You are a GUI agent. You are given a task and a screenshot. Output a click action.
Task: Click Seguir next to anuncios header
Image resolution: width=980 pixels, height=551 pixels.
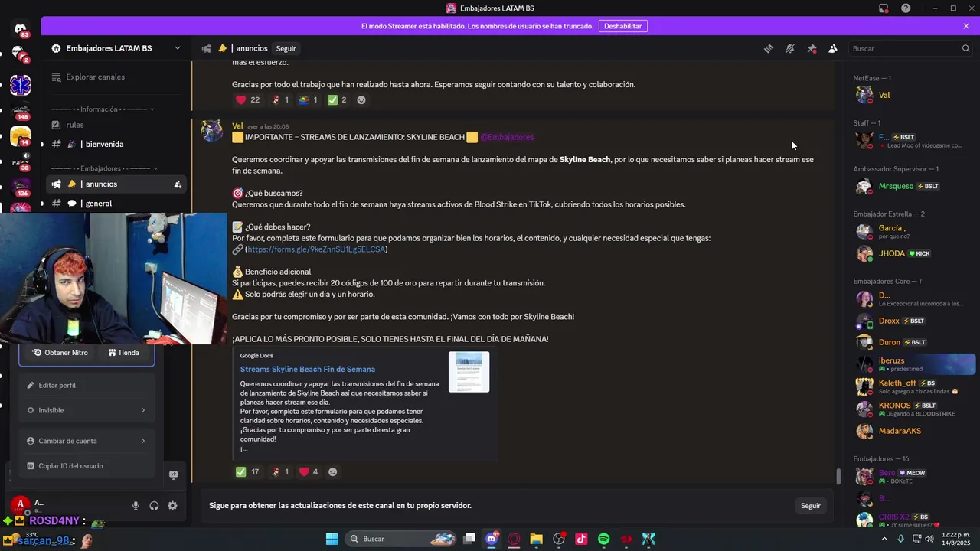286,48
